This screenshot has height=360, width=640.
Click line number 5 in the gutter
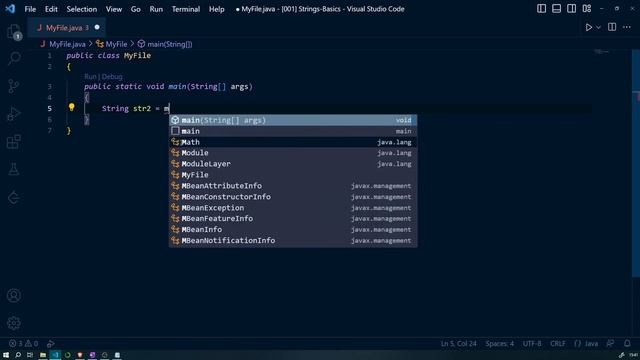click(49, 109)
